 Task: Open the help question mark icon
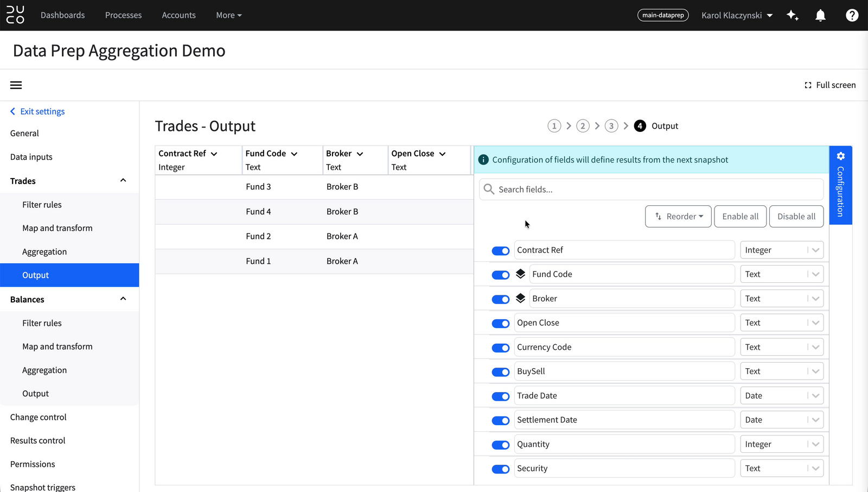pos(852,15)
